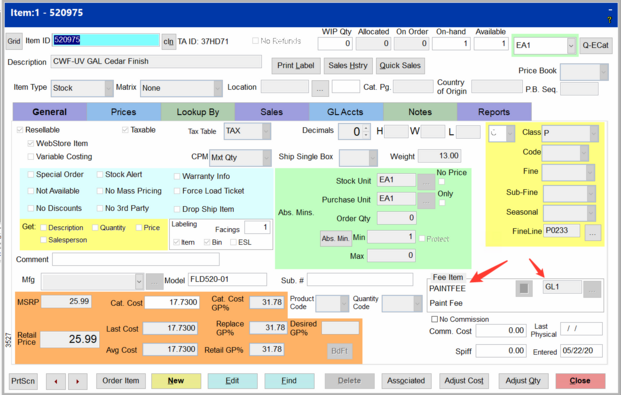The width and height of the screenshot is (621, 395).
Task: Open the Matrix None dropdown
Action: [218, 88]
